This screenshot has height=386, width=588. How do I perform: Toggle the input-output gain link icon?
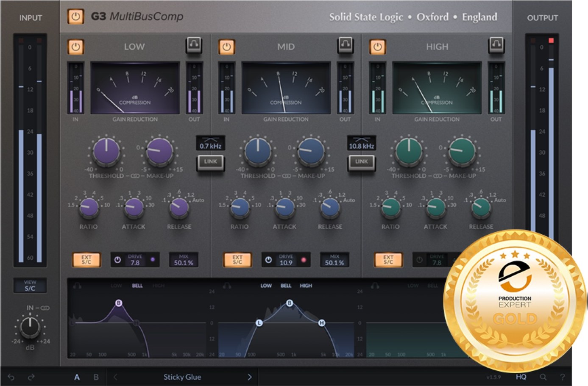point(45,308)
